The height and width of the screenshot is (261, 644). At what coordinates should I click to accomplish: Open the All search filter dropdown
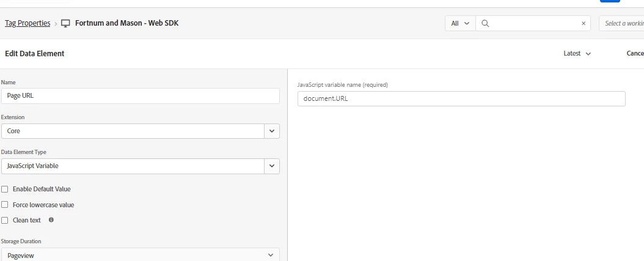coord(460,23)
